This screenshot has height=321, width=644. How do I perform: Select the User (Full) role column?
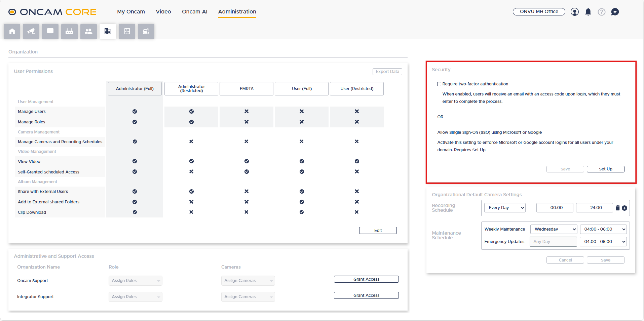[302, 89]
